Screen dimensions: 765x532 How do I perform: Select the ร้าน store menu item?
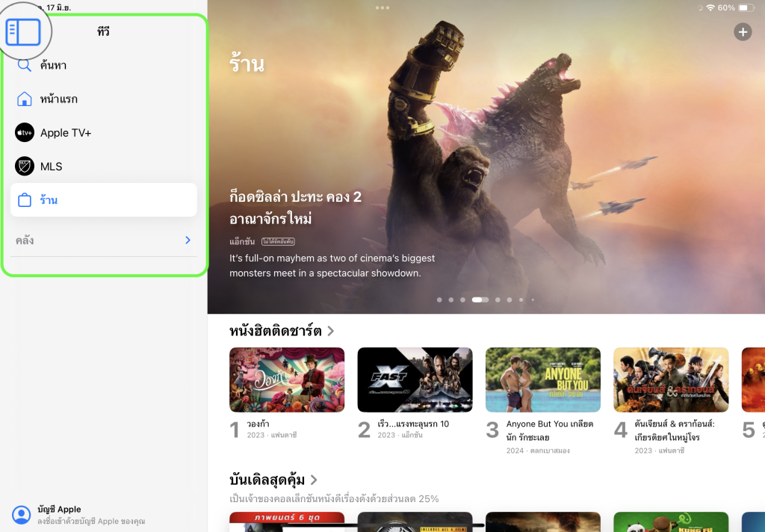(104, 200)
